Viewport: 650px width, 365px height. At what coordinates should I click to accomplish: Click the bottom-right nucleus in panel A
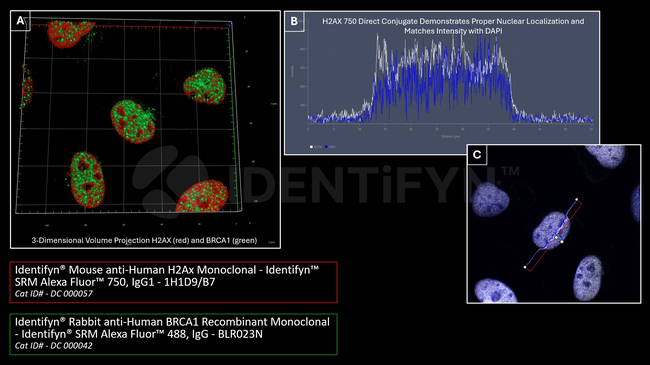(x=203, y=197)
